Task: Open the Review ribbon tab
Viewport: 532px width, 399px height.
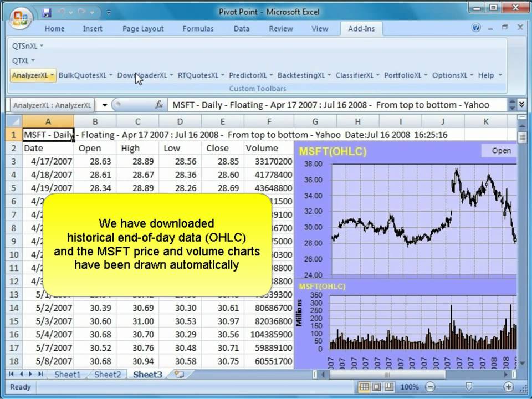Action: point(280,29)
